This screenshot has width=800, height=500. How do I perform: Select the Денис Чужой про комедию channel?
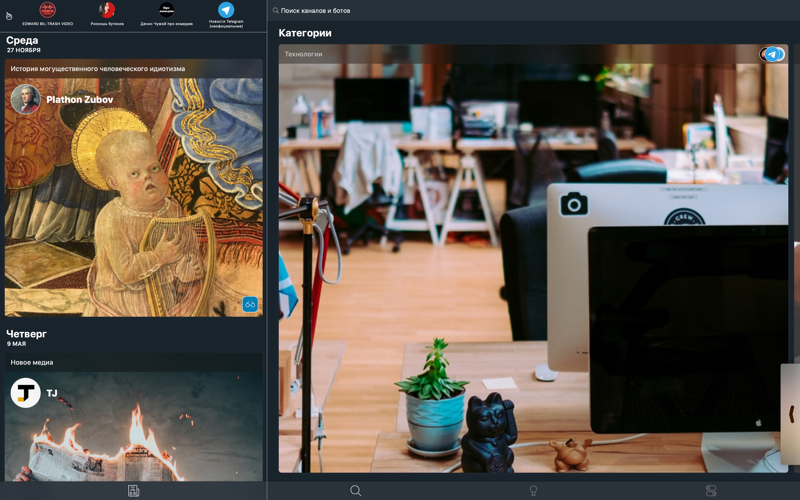(166, 11)
